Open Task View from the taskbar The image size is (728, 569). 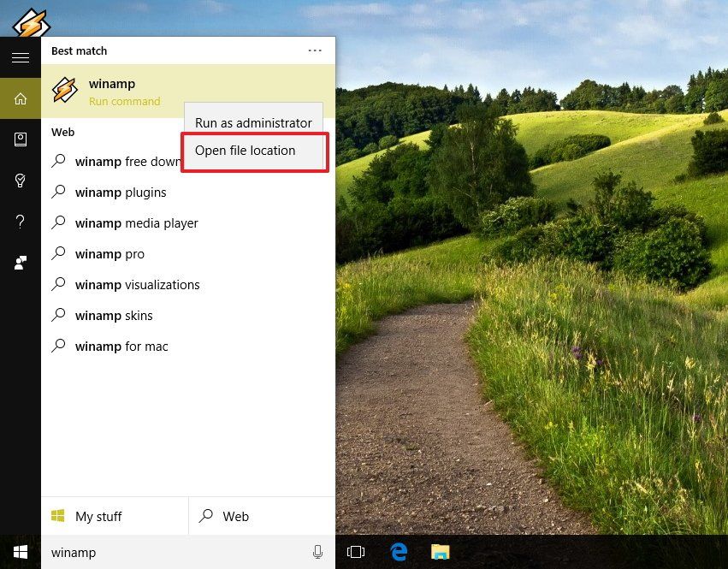point(357,552)
